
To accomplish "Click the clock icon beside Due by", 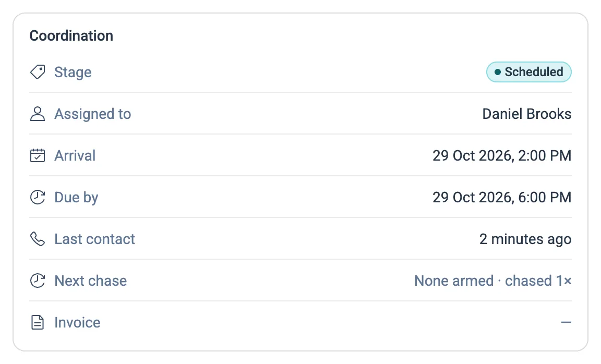I will point(38,197).
